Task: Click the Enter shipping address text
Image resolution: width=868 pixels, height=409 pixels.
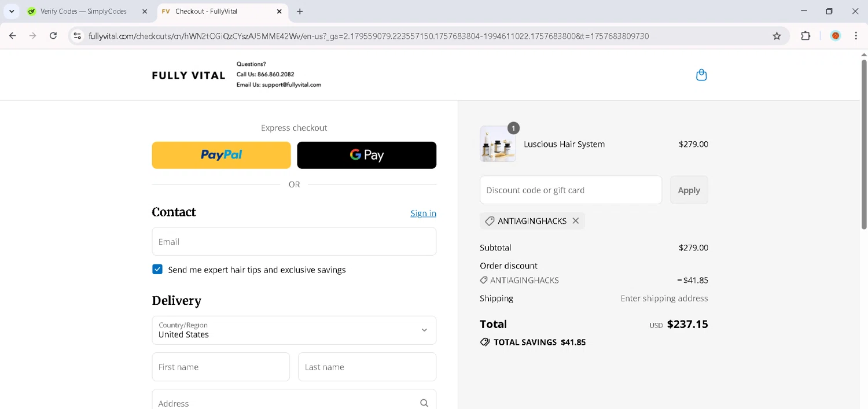Action: (664, 299)
